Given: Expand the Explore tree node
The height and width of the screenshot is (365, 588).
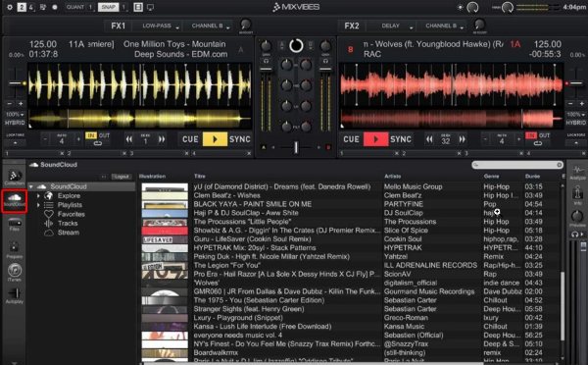Looking at the screenshot, I should 38,195.
